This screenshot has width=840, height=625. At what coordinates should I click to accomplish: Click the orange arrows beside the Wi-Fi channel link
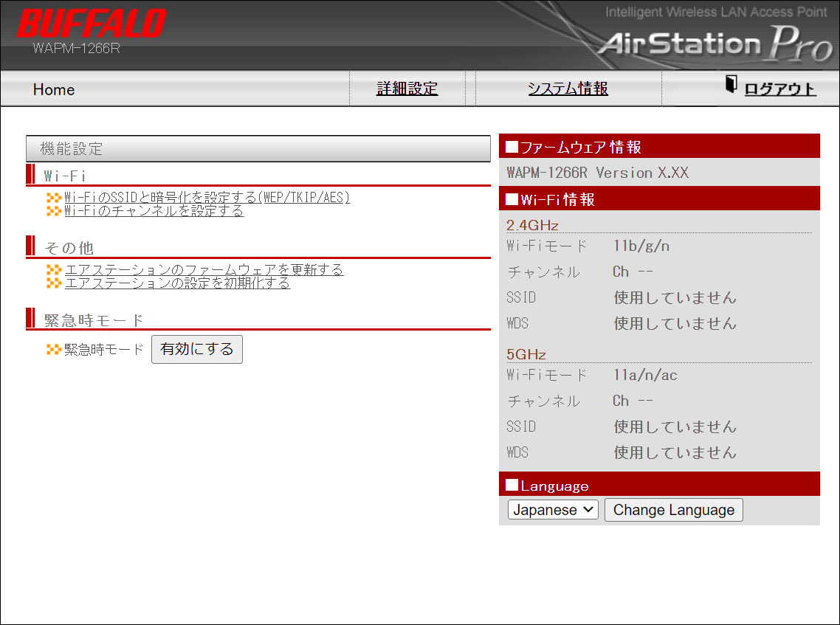coord(54,210)
